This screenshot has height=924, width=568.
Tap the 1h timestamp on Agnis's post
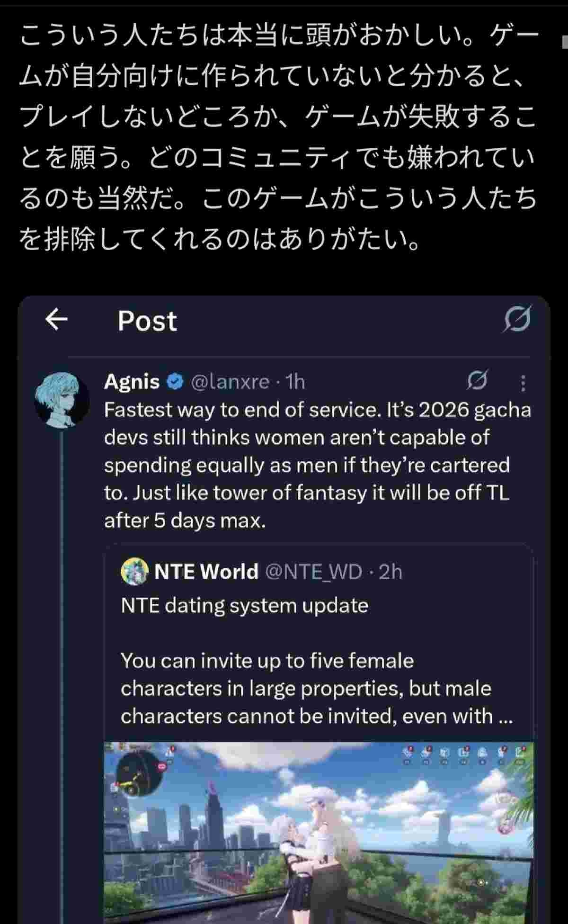pyautogui.click(x=295, y=381)
